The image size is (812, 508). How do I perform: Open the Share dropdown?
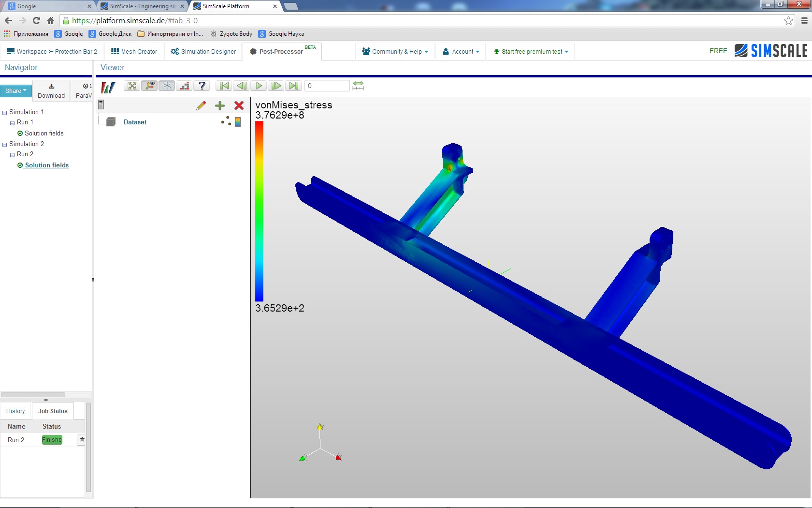pos(16,91)
